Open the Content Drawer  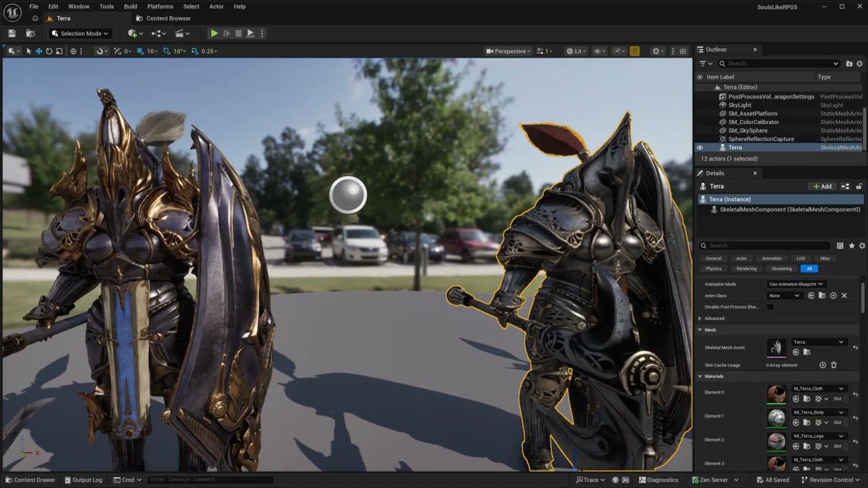pos(31,480)
